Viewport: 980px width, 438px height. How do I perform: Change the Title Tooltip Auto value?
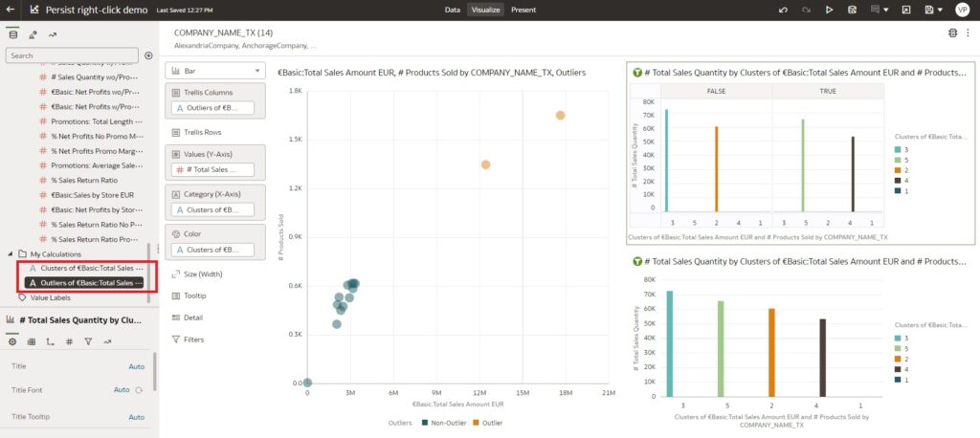[x=136, y=417]
